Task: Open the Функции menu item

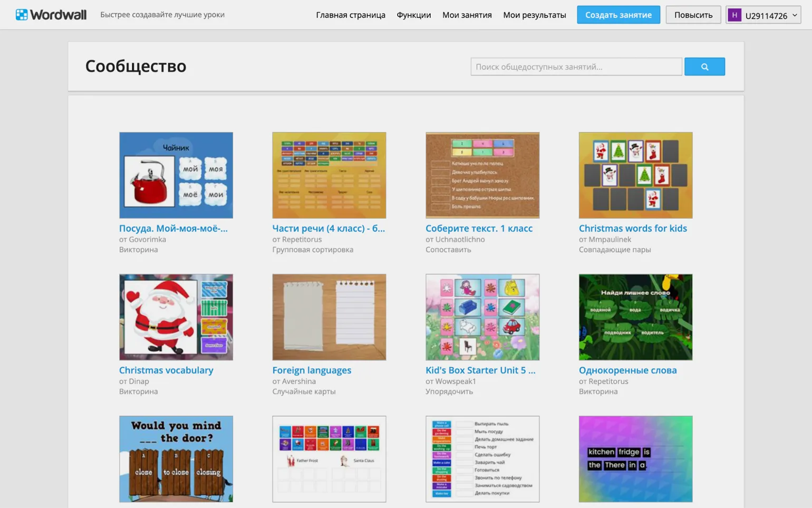Action: (413, 15)
